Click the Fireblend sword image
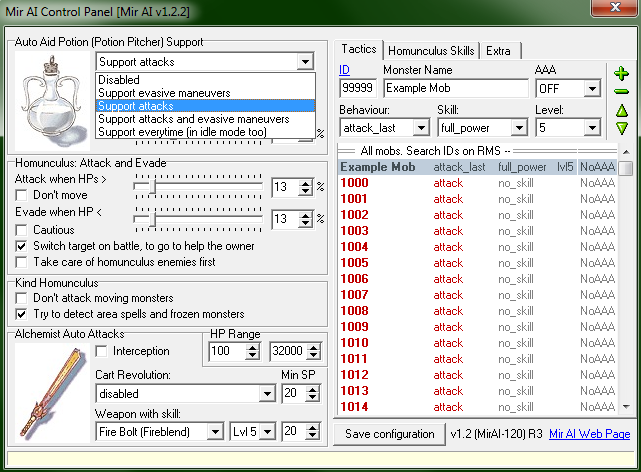The width and height of the screenshot is (641, 472). click(52, 393)
